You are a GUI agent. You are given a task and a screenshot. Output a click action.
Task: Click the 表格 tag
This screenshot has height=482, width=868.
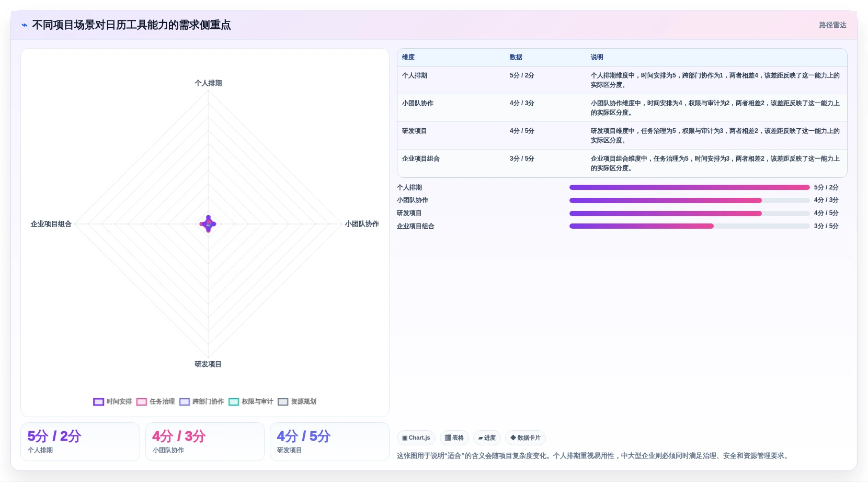(454, 438)
